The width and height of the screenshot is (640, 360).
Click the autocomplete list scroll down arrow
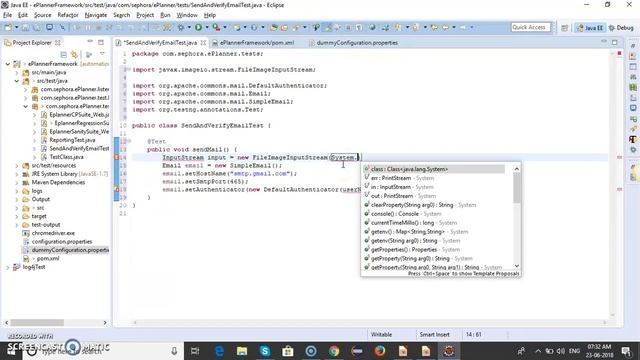coord(517,266)
